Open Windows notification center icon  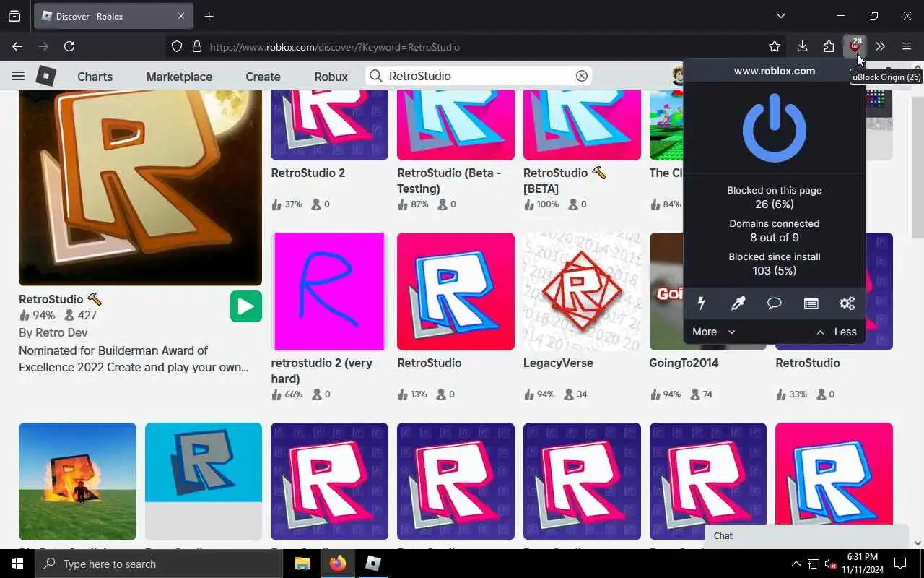pyautogui.click(x=900, y=564)
